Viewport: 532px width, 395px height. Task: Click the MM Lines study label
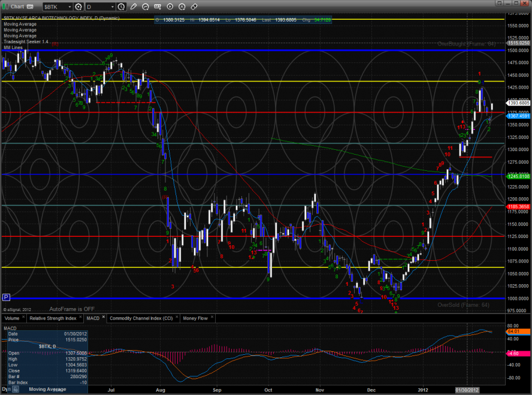(x=13, y=47)
